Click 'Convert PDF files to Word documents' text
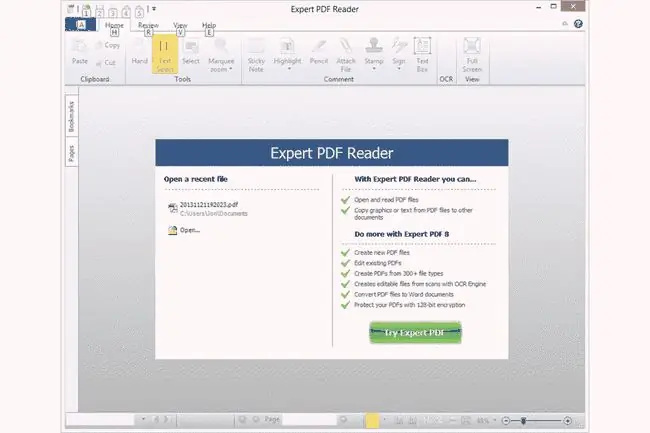 pos(404,295)
